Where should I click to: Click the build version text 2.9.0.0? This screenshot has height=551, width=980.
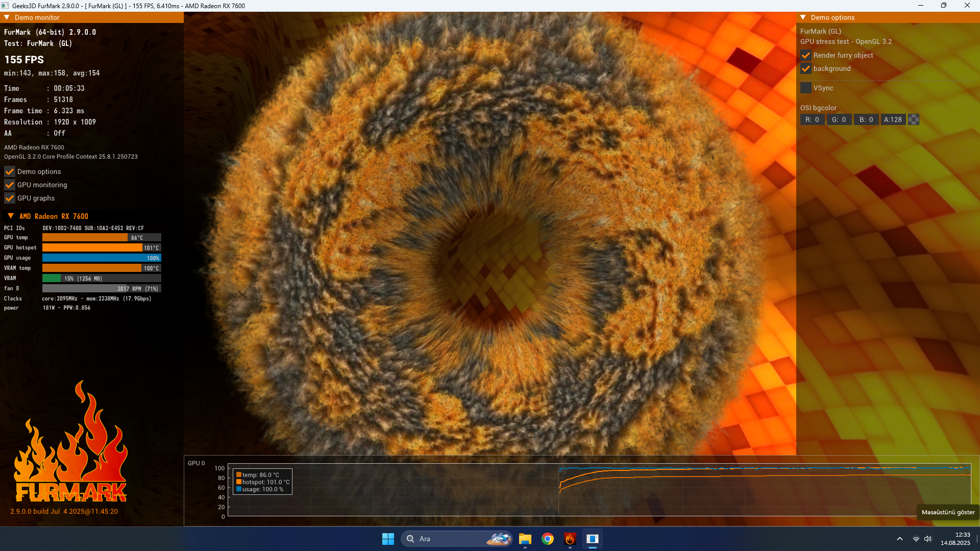pyautogui.click(x=64, y=511)
